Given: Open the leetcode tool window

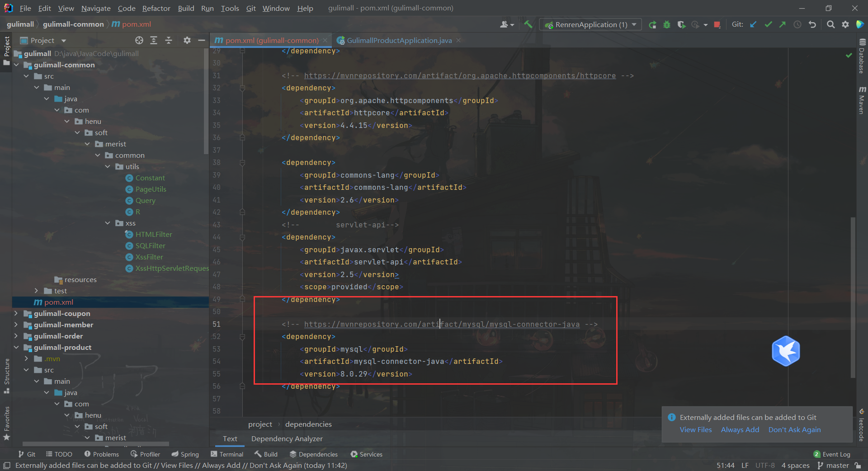Looking at the screenshot, I should tap(862, 425).
